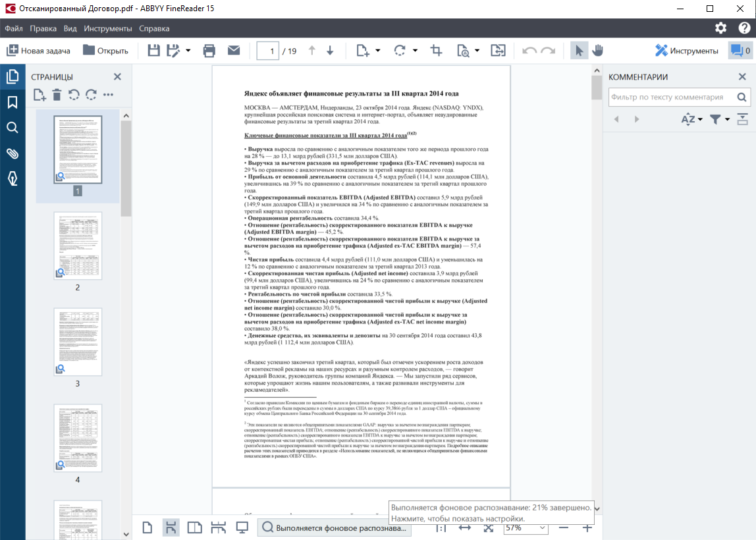Open the help question mark icon
756x540 pixels.
pos(744,28)
